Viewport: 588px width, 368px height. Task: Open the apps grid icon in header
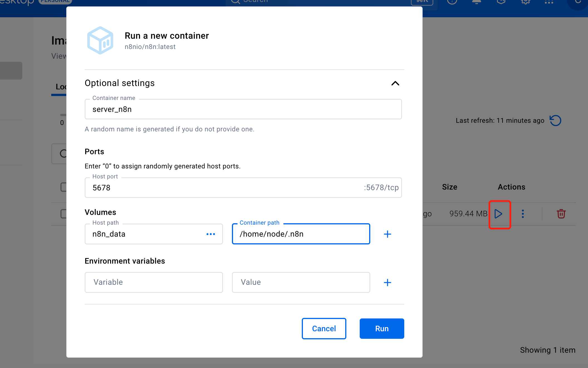549,2
